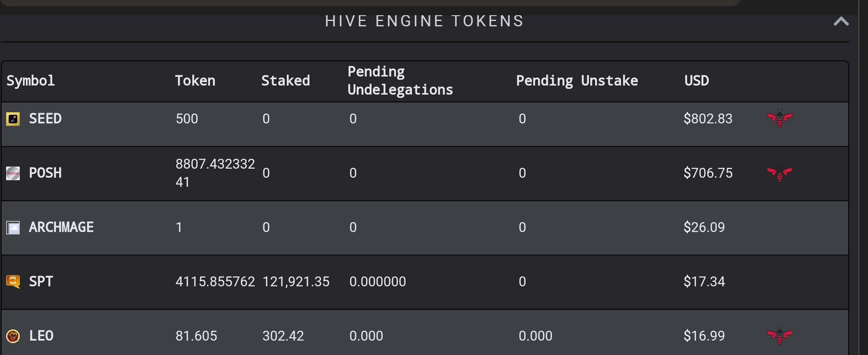
Task: Select the SEED symbol name
Action: pos(45,118)
